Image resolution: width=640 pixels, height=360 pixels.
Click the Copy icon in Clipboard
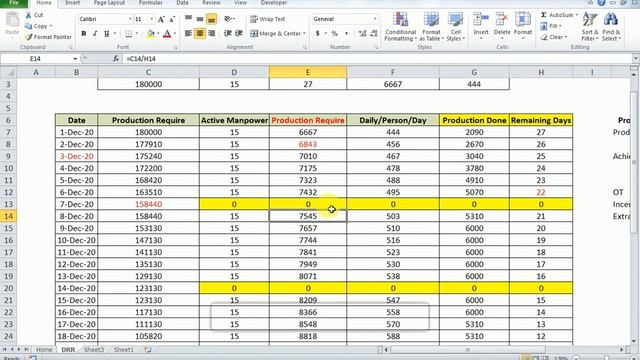(x=28, y=26)
